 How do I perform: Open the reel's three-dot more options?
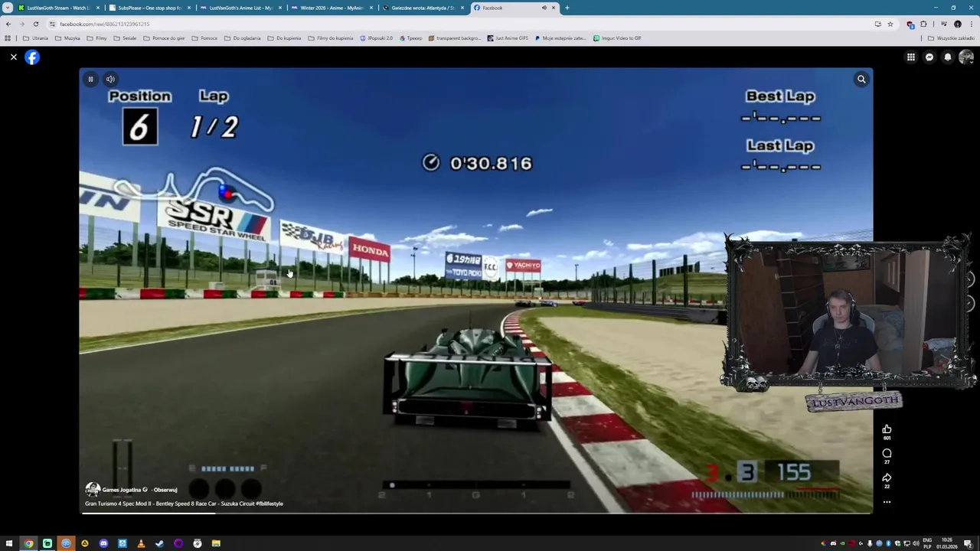click(x=887, y=502)
